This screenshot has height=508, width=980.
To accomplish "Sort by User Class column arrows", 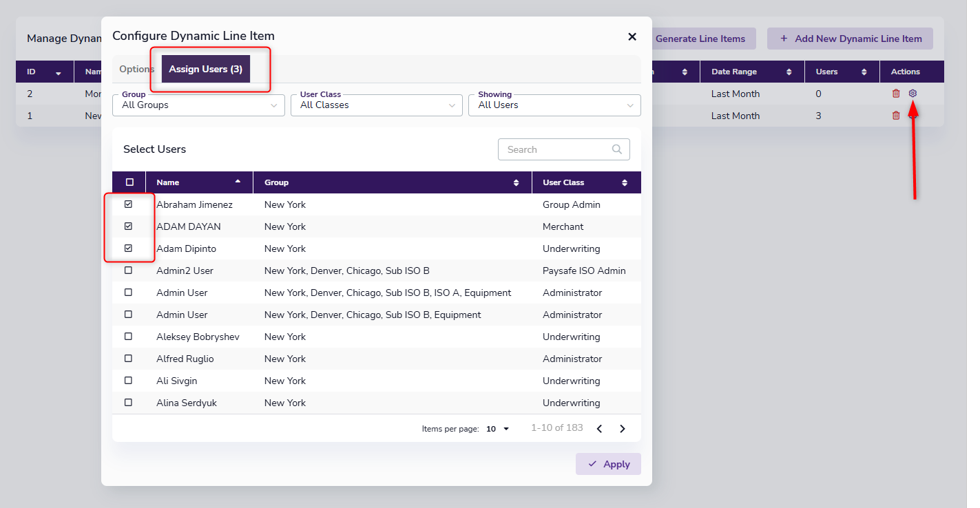I will (625, 182).
